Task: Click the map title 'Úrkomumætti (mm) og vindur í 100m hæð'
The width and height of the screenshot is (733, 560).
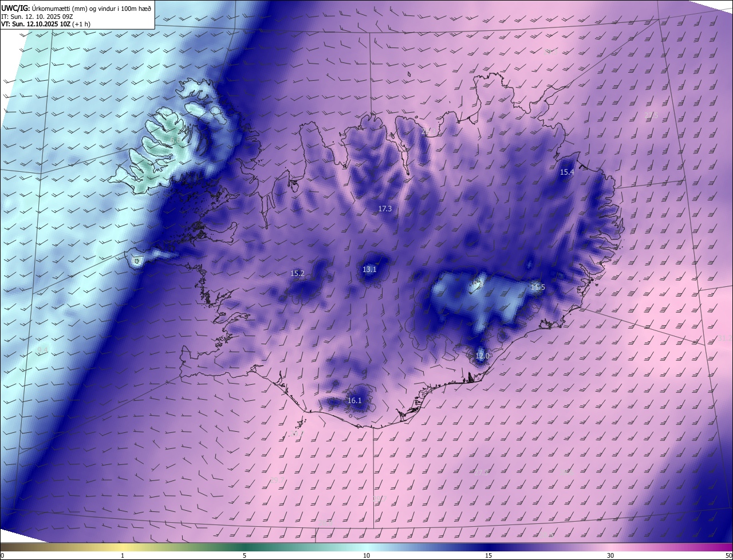Action: coord(90,9)
